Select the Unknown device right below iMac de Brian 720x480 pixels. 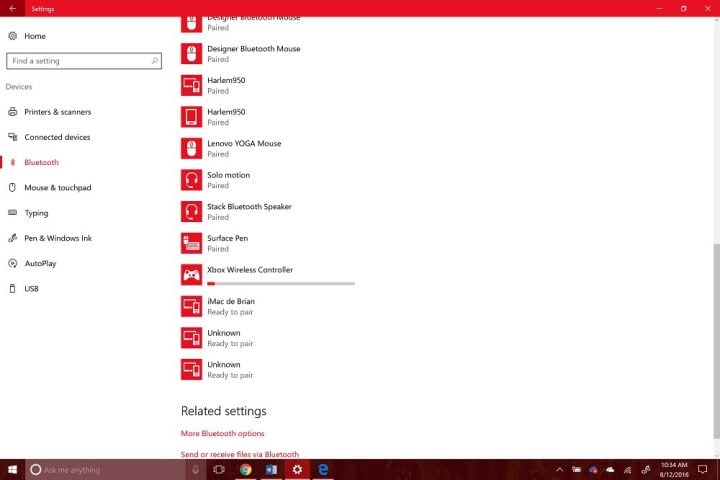coord(217,338)
